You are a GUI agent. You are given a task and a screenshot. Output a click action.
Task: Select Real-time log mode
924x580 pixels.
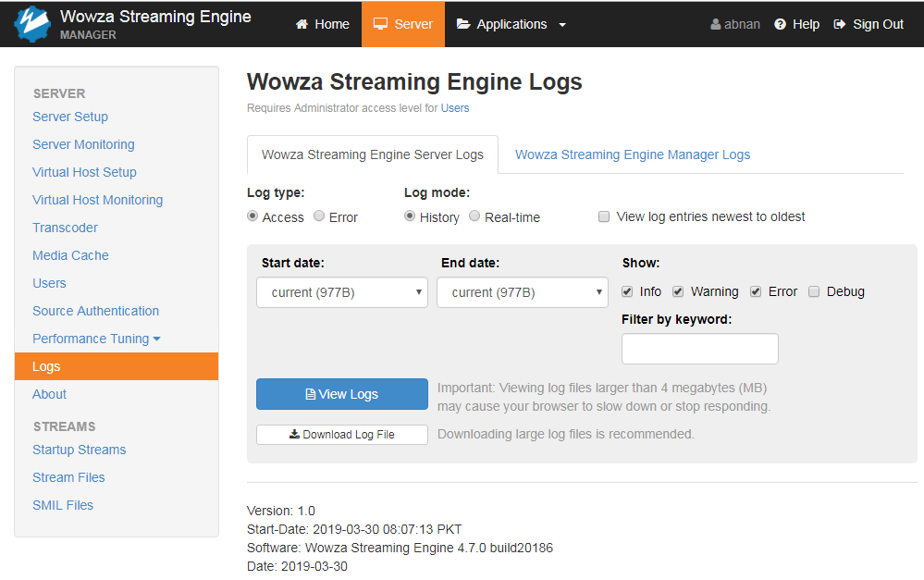pos(474,216)
